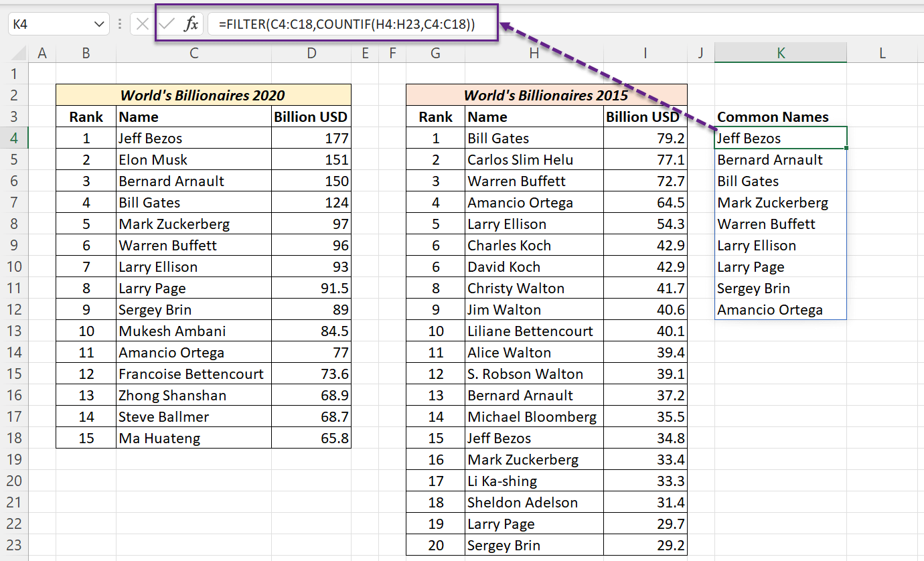This screenshot has width=924, height=561.
Task: Select row 23 header
Action: coord(15,545)
